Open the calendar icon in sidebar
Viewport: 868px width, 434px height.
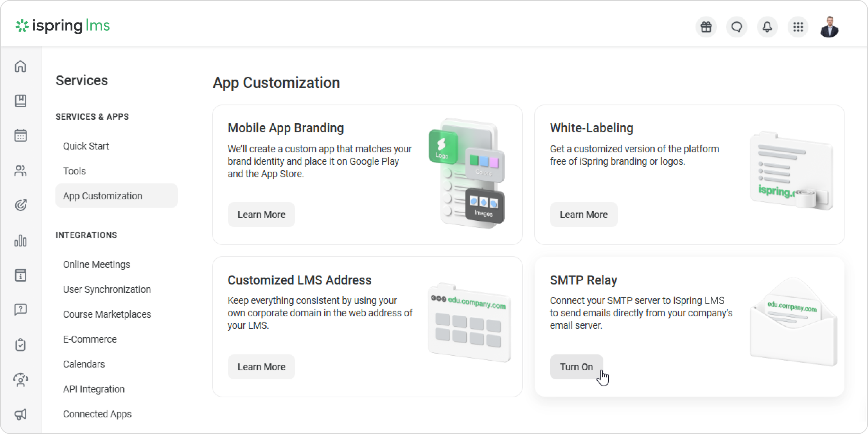click(20, 135)
